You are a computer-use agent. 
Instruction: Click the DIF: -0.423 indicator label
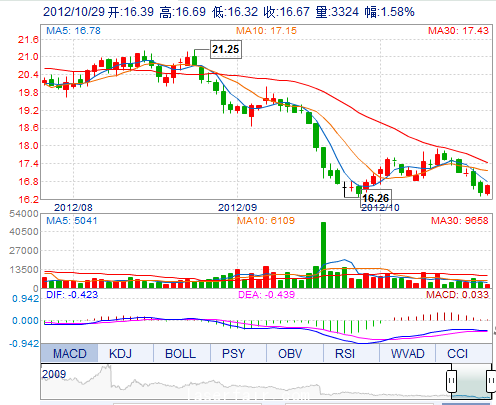click(72, 295)
